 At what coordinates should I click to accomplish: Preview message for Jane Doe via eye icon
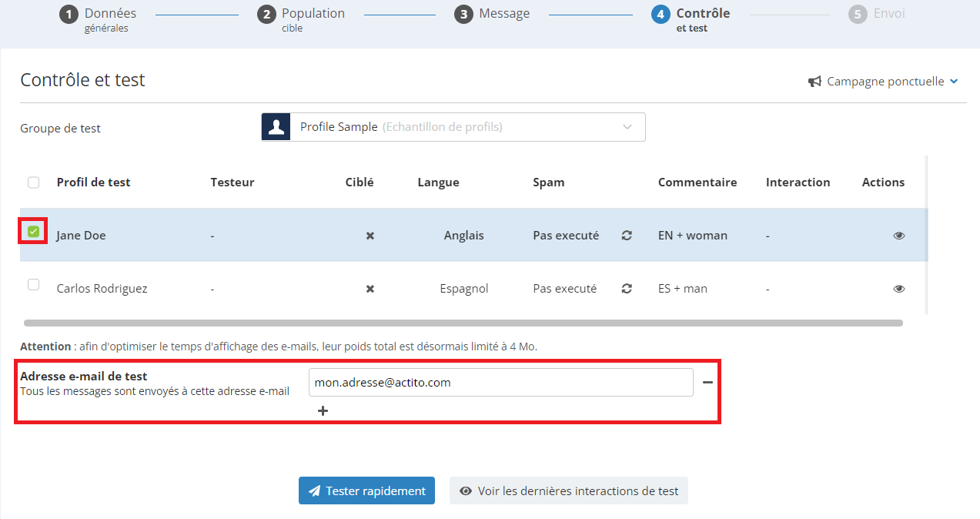coord(899,236)
